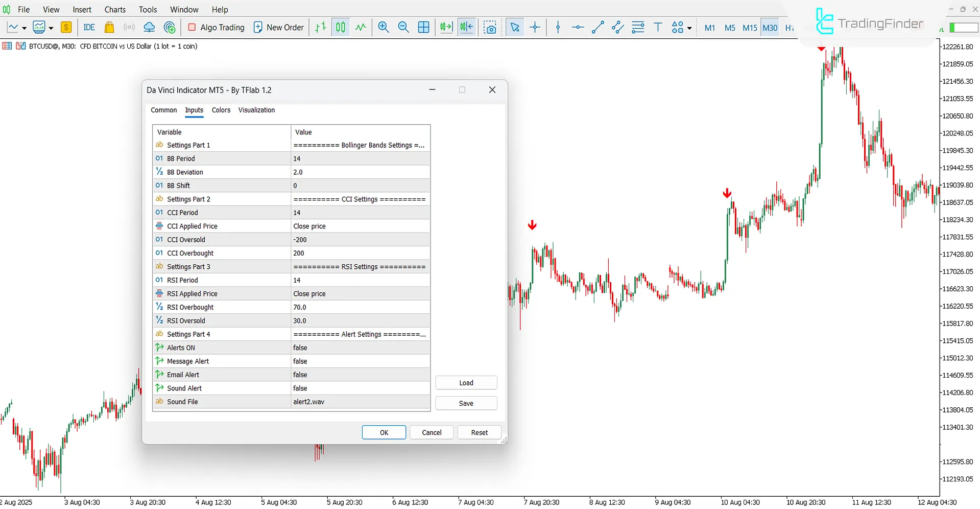Toggle Email Alert to true
Viewport: 980px width, 509px height.
coord(360,375)
